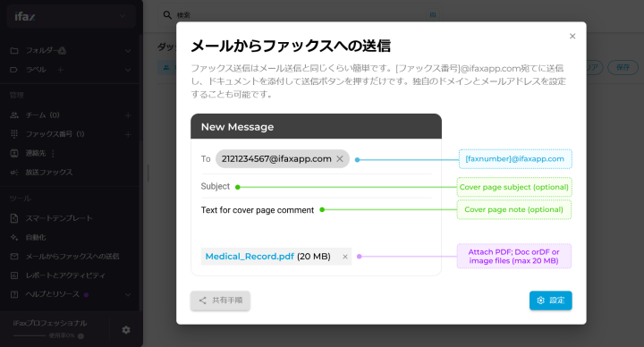Screen dimensions: 644x347
Task: Remove the 2121234567@ifaxapp.com recipient chip
Action: (340, 159)
